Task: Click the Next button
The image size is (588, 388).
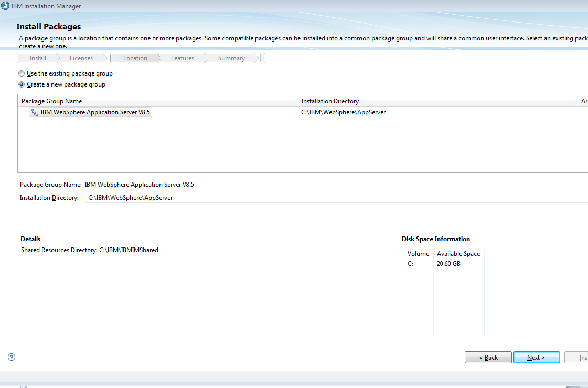Action: (536, 357)
